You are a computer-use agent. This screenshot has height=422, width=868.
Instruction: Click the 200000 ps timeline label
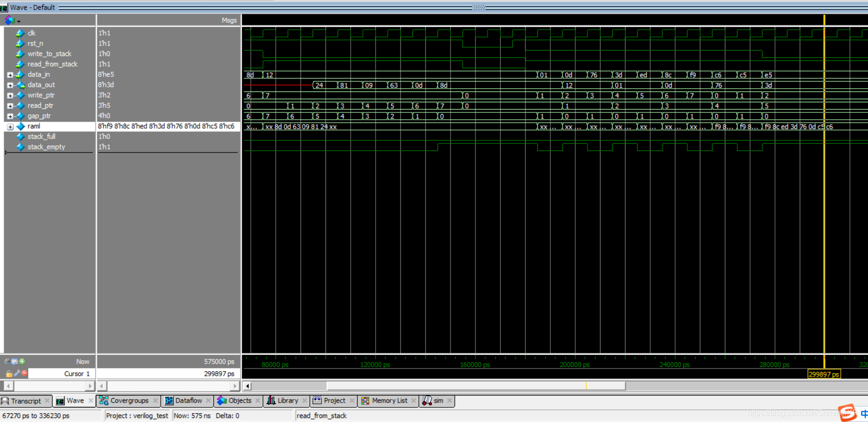pos(574,365)
